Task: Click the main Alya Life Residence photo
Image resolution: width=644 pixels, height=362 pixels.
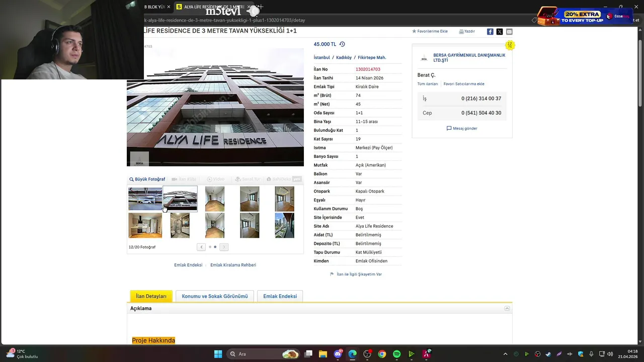Action: (x=215, y=107)
